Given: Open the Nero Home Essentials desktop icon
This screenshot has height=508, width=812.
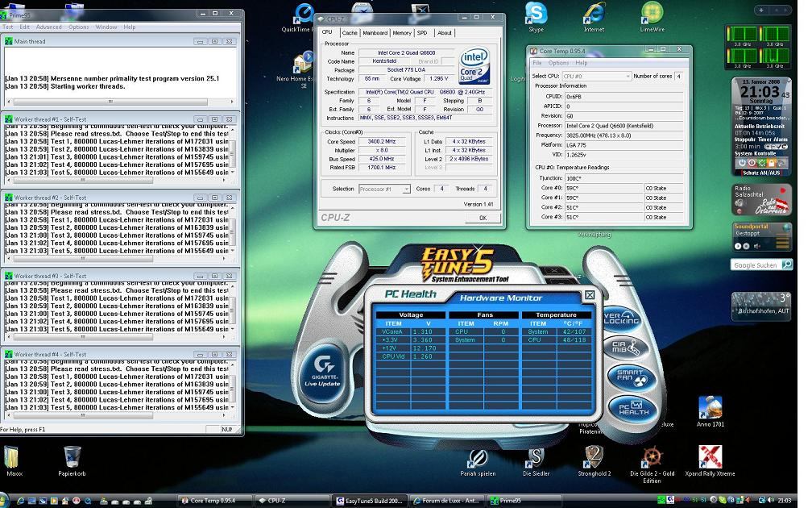Looking at the screenshot, I should (x=302, y=69).
